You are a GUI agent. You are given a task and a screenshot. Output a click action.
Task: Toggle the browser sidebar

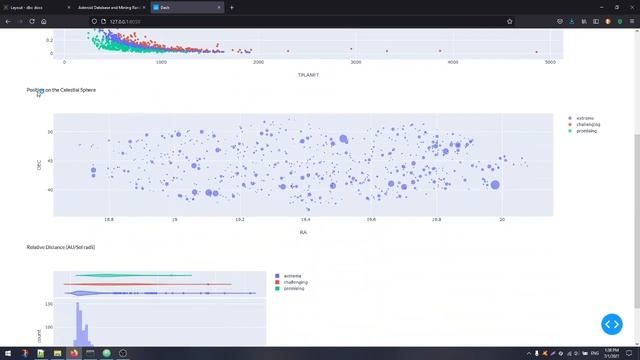click(596, 21)
